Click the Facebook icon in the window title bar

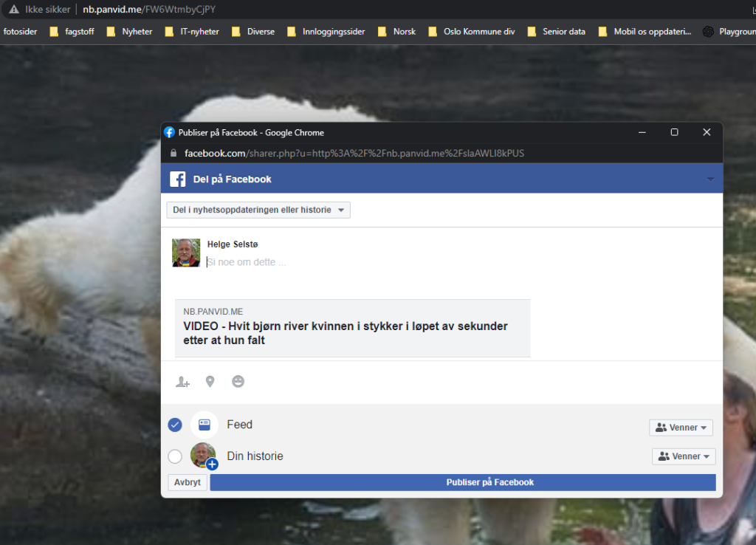click(x=169, y=132)
